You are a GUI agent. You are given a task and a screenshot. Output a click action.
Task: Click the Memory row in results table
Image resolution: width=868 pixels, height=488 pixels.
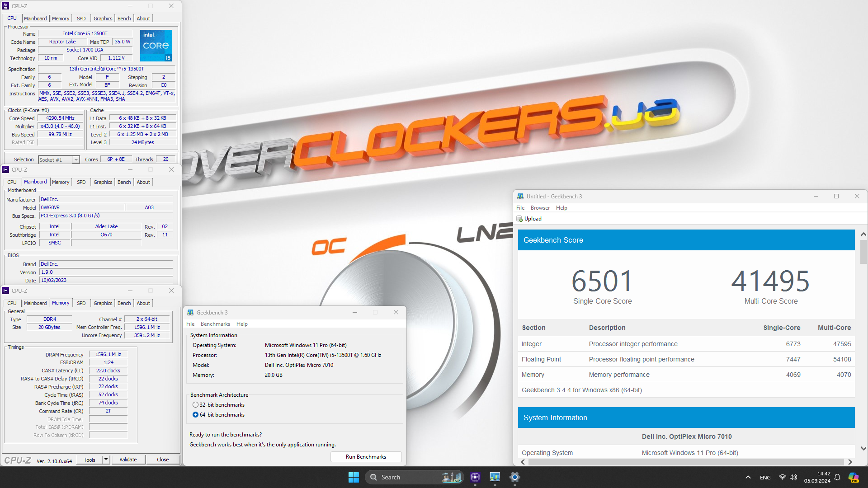(x=686, y=375)
